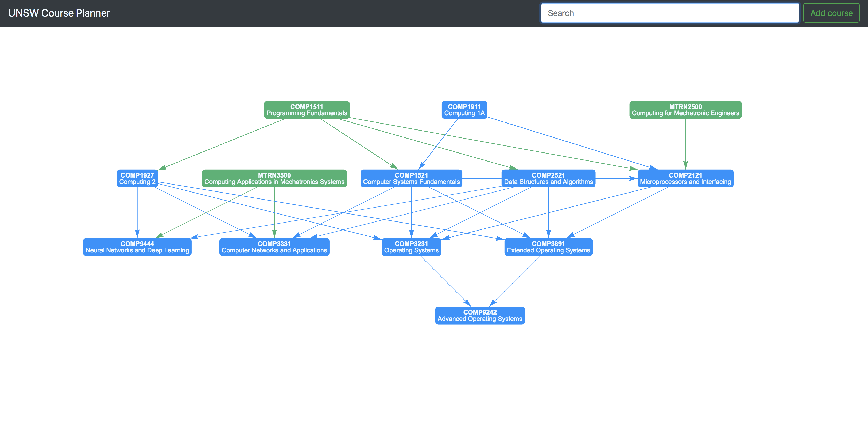
Task: Select COMP1521 Computer Systems Fundamentals node
Action: click(411, 178)
